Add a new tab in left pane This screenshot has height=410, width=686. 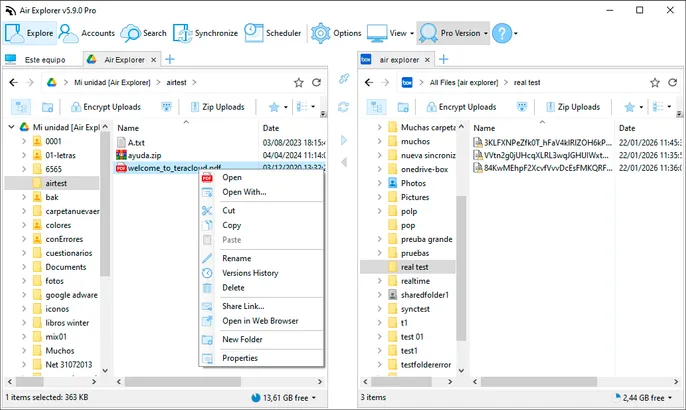click(x=170, y=60)
